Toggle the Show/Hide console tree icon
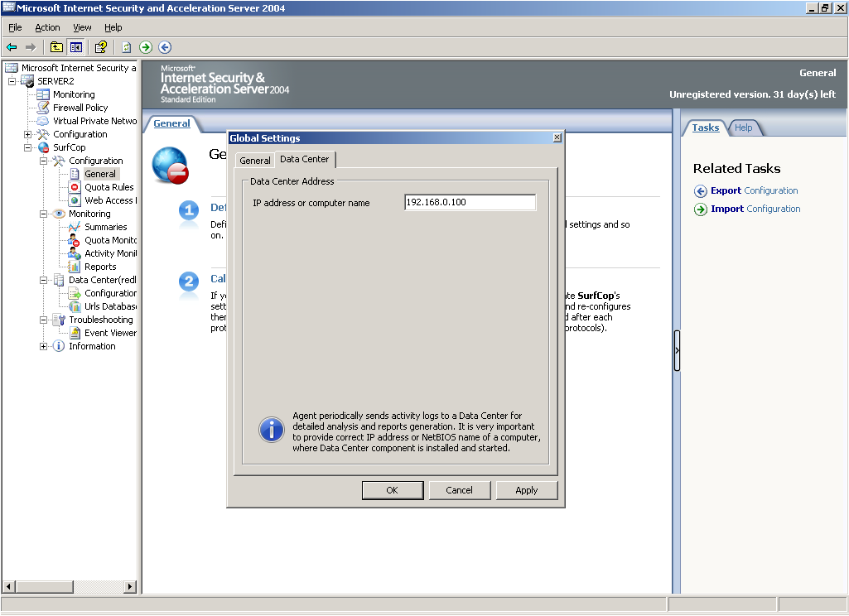Image resolution: width=849 pixels, height=616 pixels. [x=76, y=47]
